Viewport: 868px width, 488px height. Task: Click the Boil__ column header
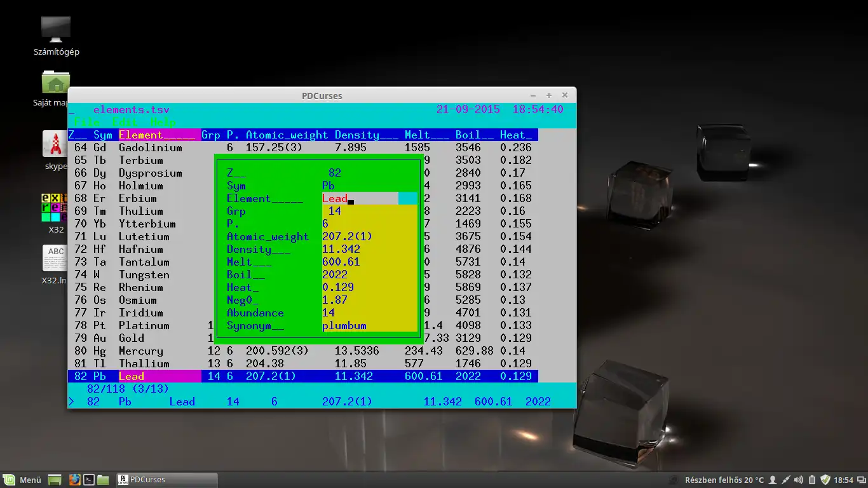click(475, 135)
